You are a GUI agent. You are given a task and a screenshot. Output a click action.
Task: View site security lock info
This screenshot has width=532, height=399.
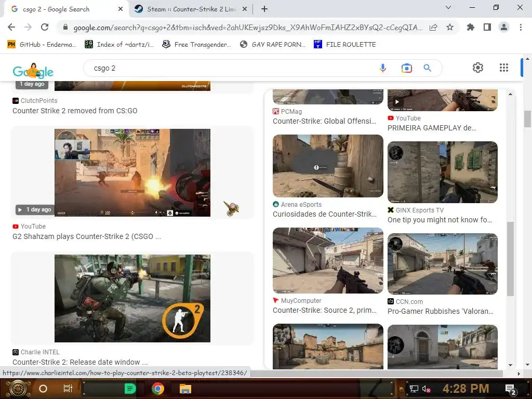tap(65, 27)
